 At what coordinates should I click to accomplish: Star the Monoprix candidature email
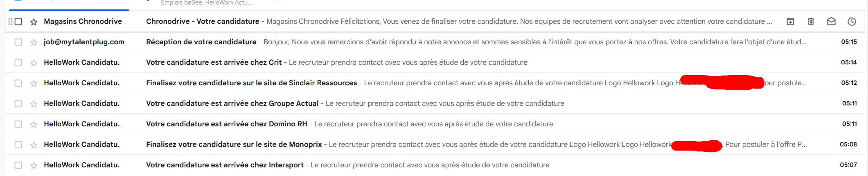34,145
